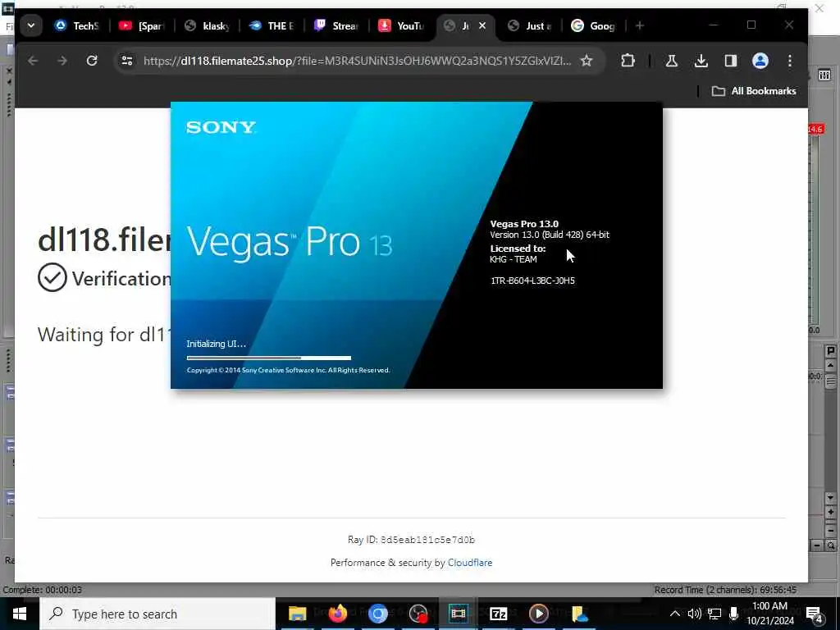The width and height of the screenshot is (840, 630).
Task: Toggle the browser side panel
Action: coord(731,61)
